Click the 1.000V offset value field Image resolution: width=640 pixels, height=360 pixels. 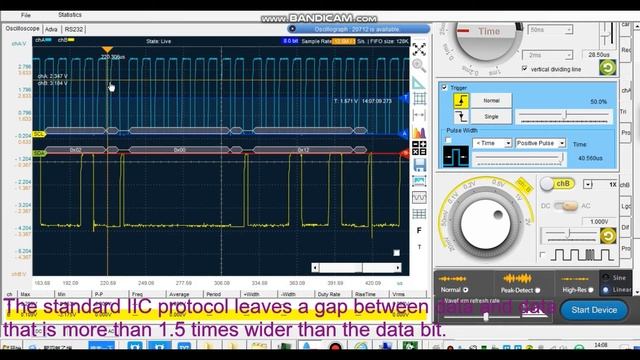(x=599, y=222)
